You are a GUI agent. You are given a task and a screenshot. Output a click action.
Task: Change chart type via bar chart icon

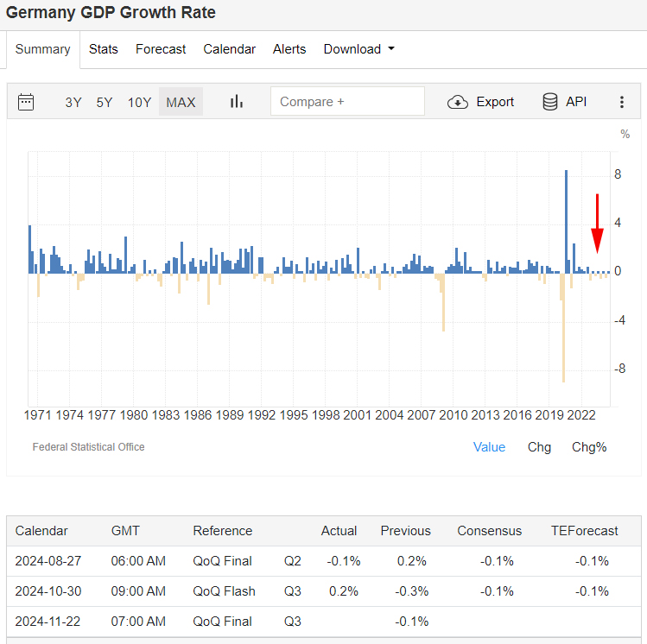pos(237,101)
